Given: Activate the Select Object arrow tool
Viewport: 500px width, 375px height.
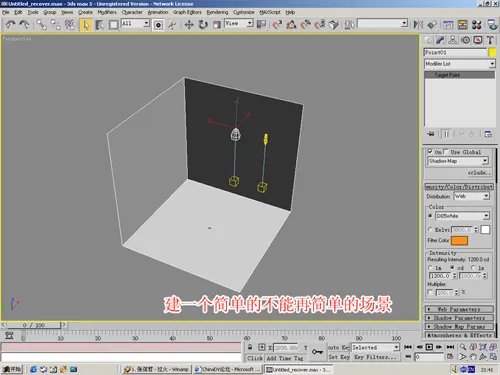Looking at the screenshot, I should (86, 25).
